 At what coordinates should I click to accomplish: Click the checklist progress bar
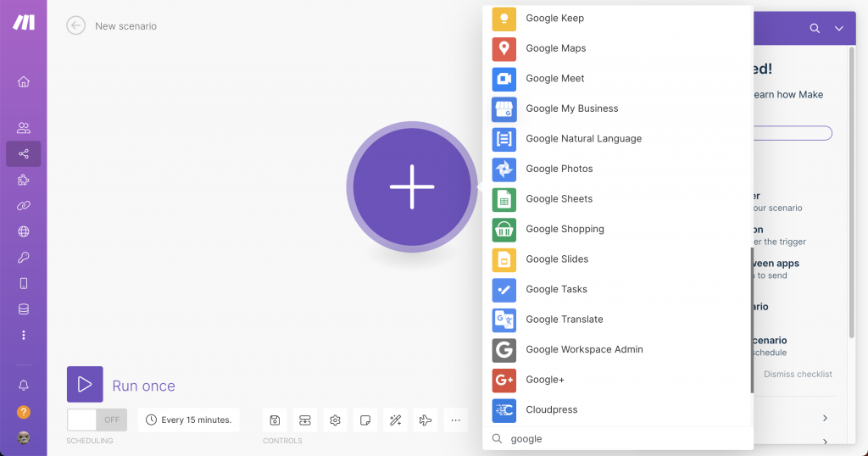[x=793, y=133]
